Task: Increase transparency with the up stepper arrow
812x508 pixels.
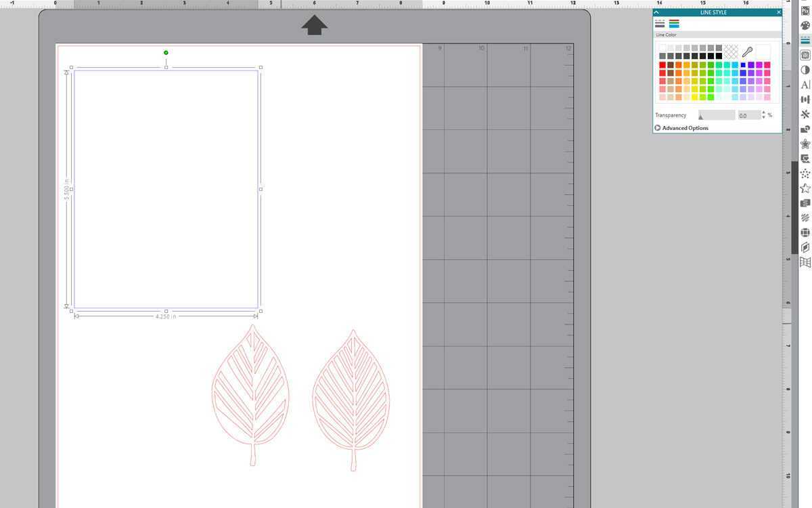Action: 764,112
